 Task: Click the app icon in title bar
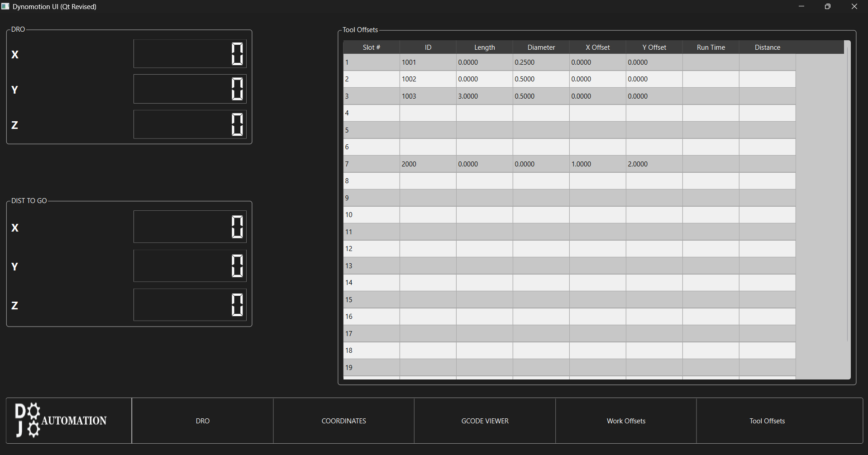[x=5, y=6]
